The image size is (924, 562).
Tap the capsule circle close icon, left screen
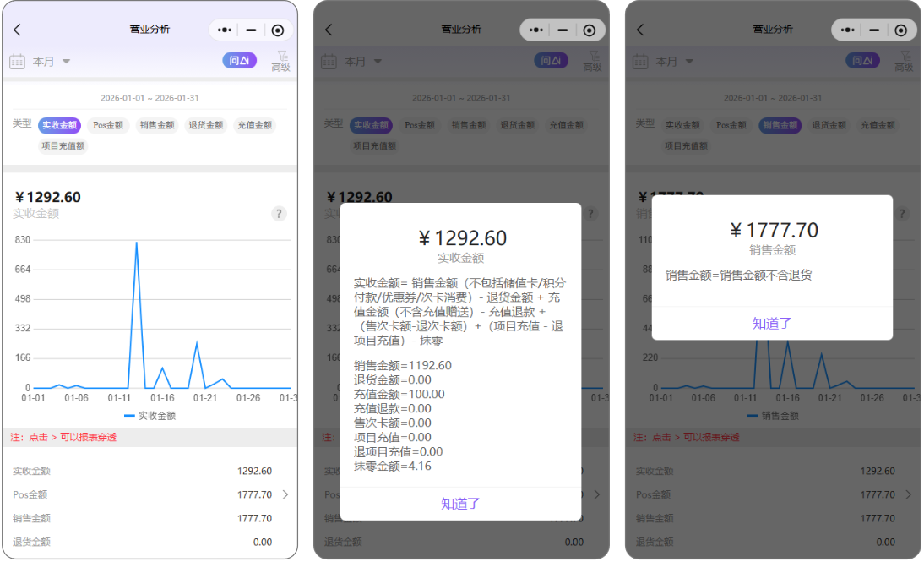(278, 30)
